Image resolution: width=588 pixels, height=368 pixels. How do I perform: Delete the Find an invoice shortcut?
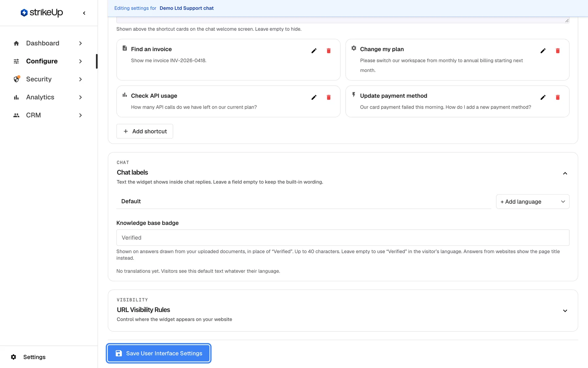tap(329, 51)
